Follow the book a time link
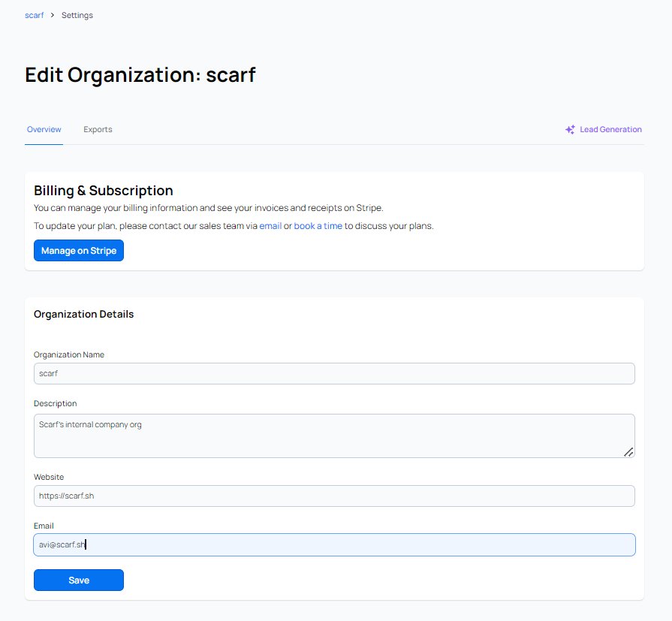The width and height of the screenshot is (672, 621). (x=318, y=226)
